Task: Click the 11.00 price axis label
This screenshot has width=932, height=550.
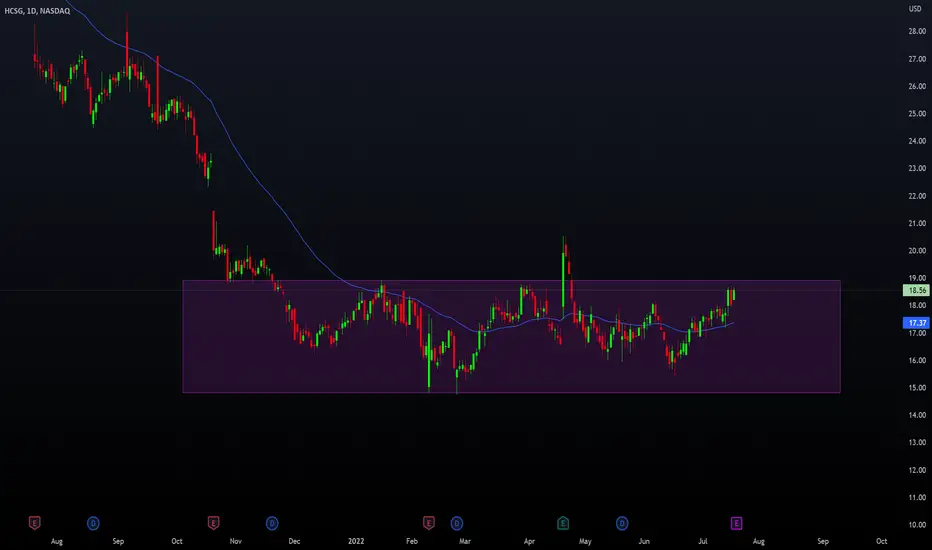Action: tap(917, 497)
